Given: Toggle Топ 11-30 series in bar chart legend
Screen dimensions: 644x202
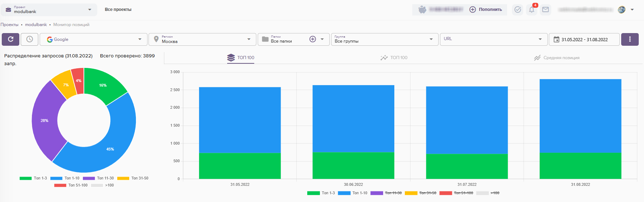Looking at the screenshot, I should click(x=386, y=193).
